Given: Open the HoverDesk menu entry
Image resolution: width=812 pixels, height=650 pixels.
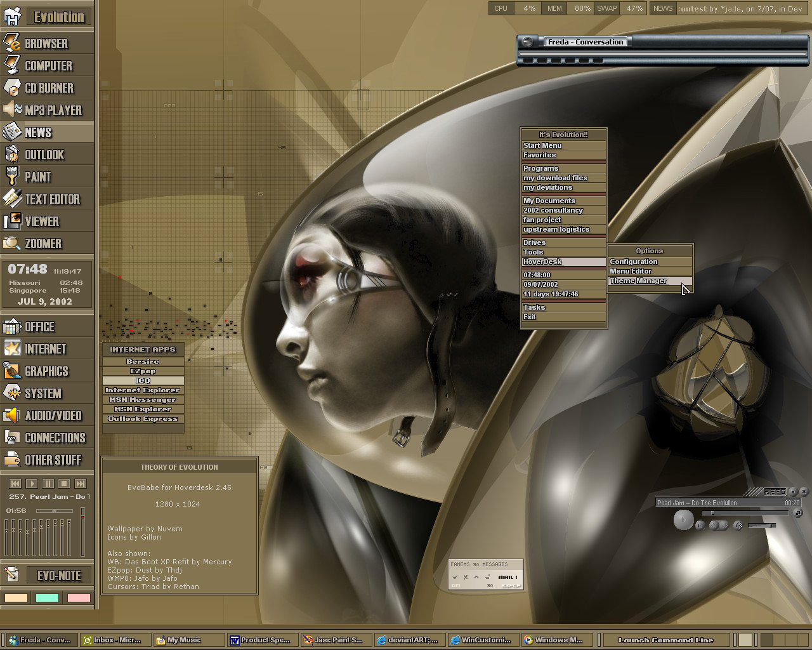Looking at the screenshot, I should tap(564, 262).
